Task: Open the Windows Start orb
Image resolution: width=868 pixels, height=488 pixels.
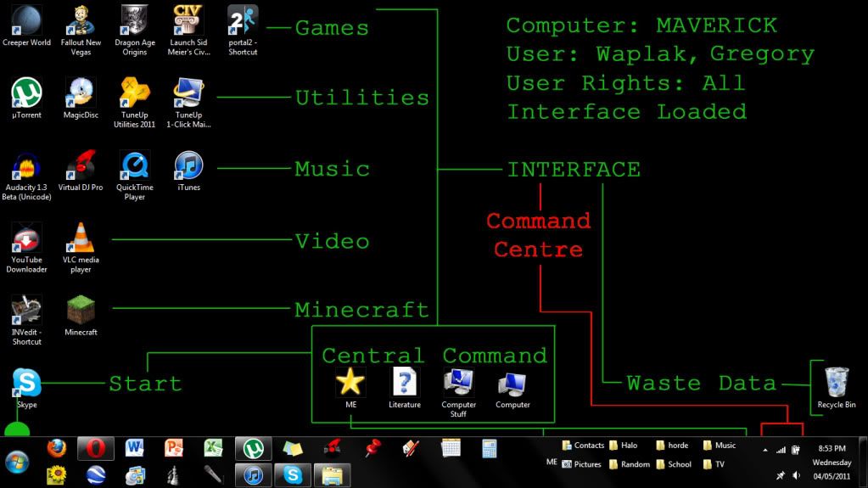Action: (17, 462)
